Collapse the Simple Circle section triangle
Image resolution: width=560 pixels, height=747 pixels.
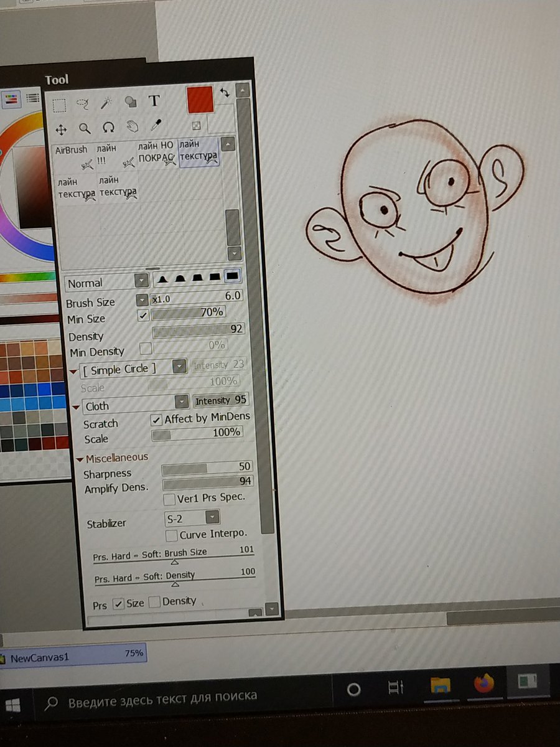[x=73, y=372]
